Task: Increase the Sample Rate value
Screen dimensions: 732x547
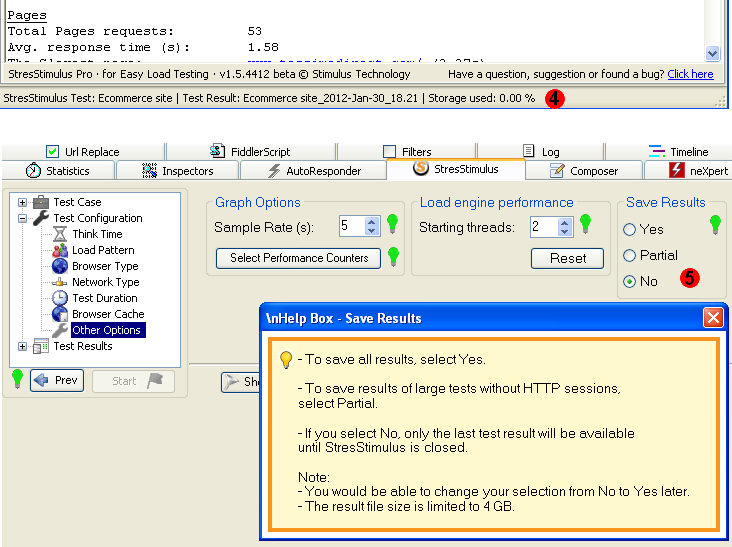Action: tap(372, 222)
